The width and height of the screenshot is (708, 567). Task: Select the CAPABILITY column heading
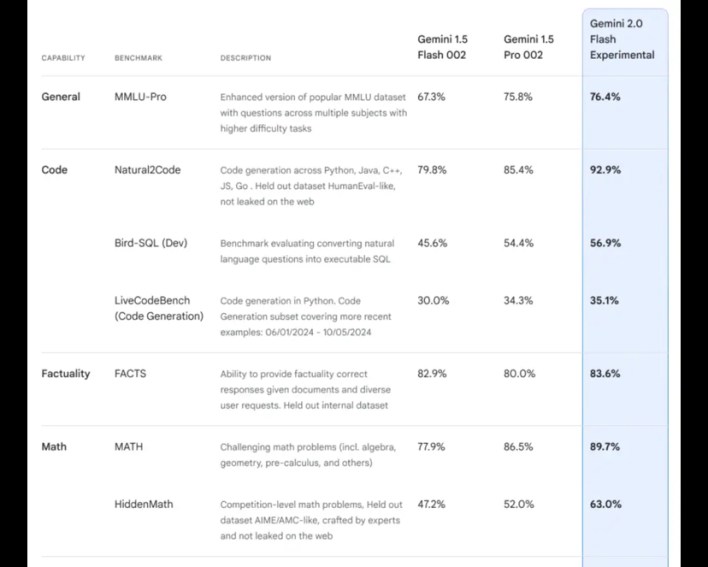tap(63, 58)
